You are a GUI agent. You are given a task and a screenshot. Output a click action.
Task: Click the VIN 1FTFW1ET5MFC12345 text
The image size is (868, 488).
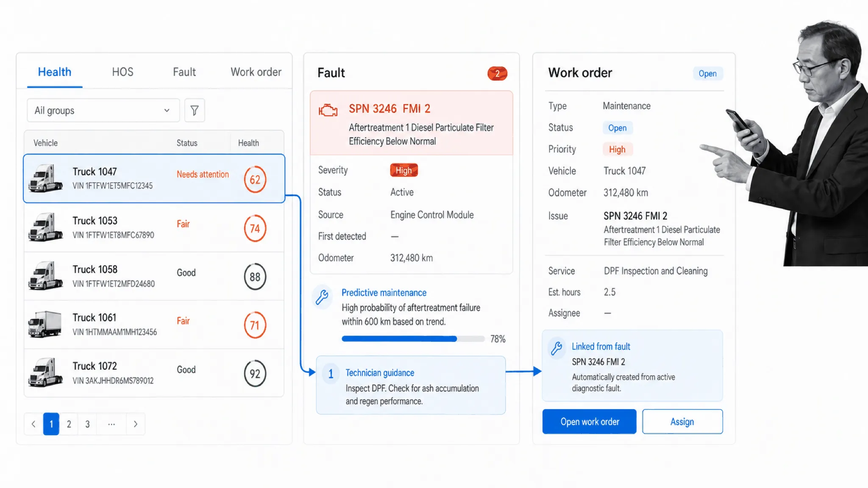coord(112,186)
